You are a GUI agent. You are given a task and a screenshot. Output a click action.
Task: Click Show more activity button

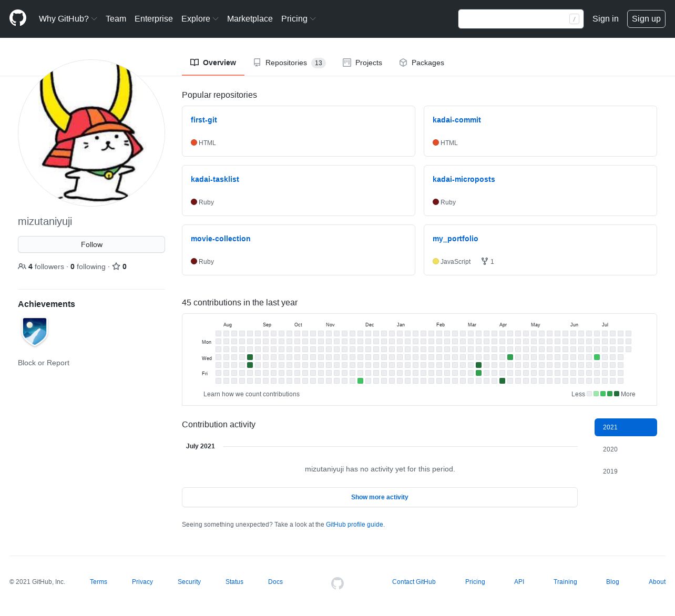380,497
